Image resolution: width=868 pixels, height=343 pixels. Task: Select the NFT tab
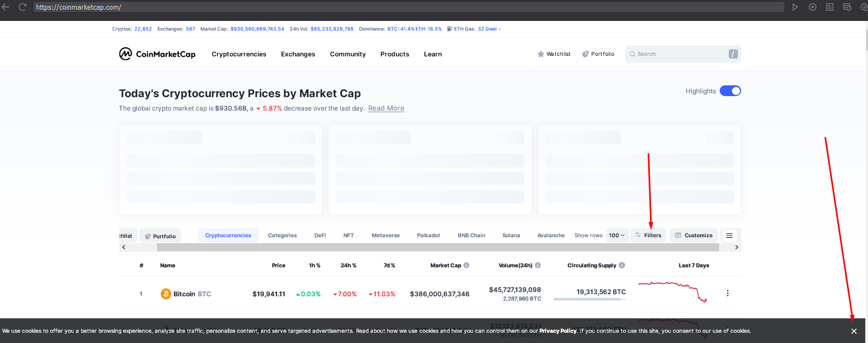tap(348, 236)
